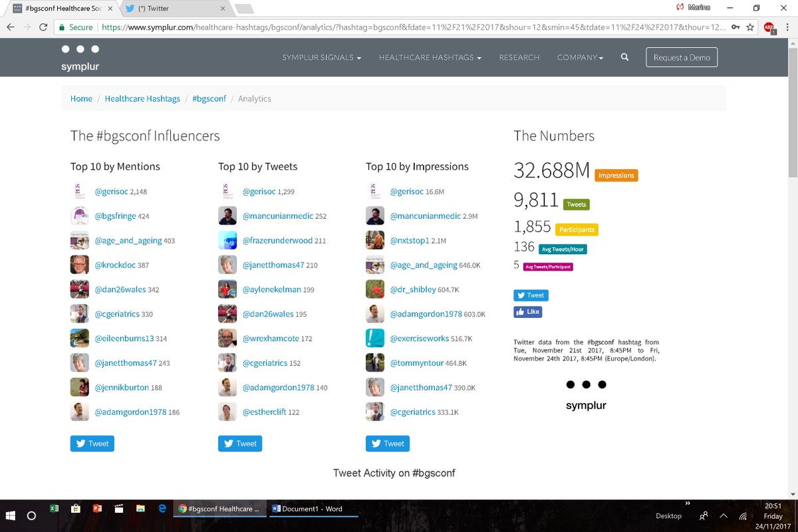Open @mancunianmedic in Top 10 by Tweets
The image size is (798, 532).
point(277,216)
